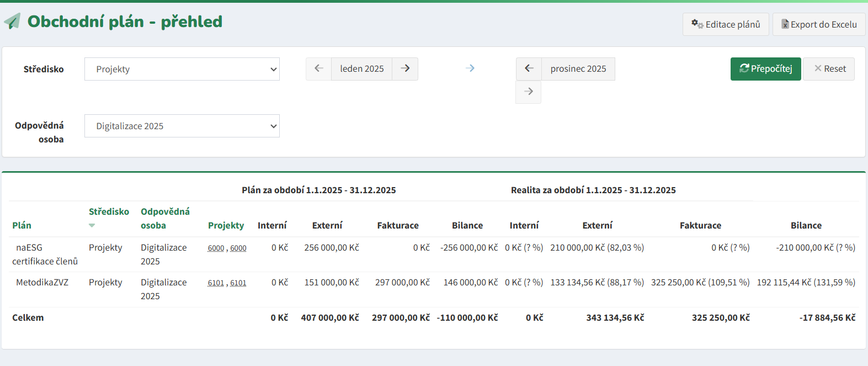Sort table by Plán column
This screenshot has height=366, width=868.
point(22,225)
